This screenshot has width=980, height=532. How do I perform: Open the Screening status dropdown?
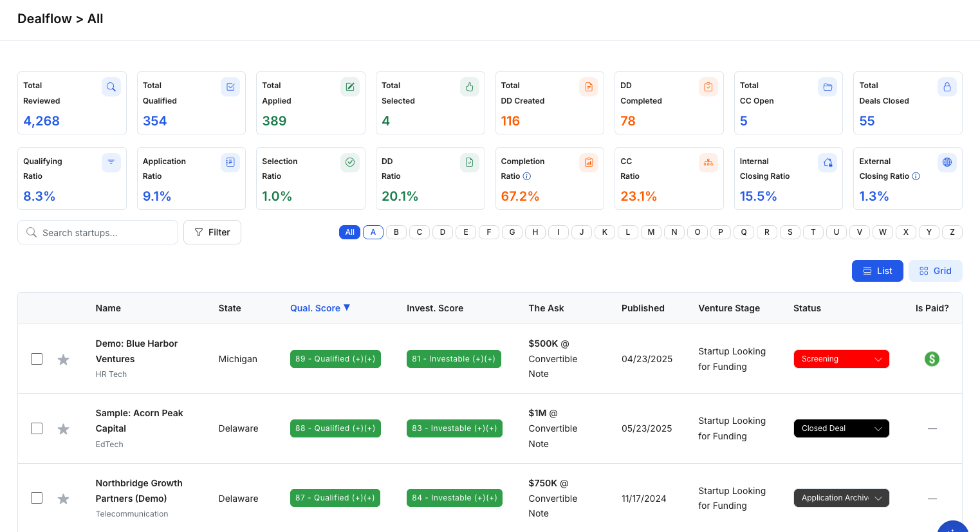[841, 359]
